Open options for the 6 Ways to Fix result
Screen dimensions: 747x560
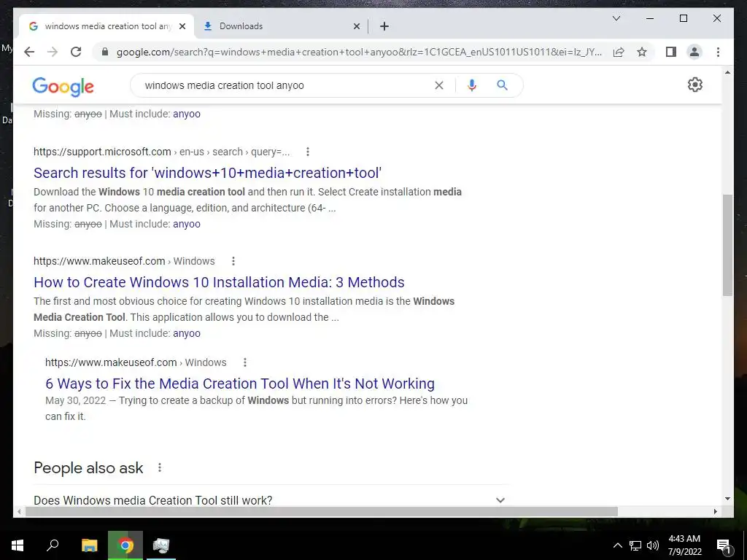pos(245,362)
